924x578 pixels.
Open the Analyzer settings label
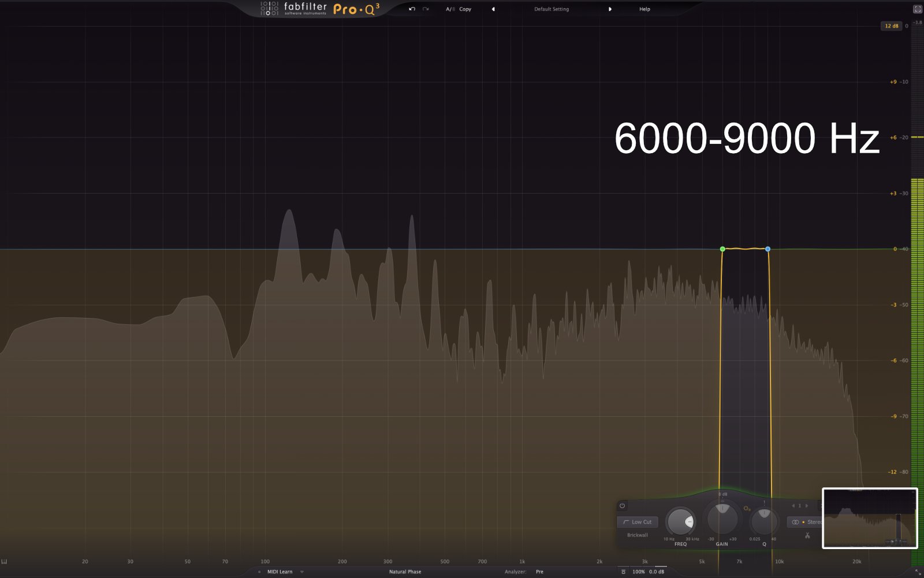click(x=515, y=572)
